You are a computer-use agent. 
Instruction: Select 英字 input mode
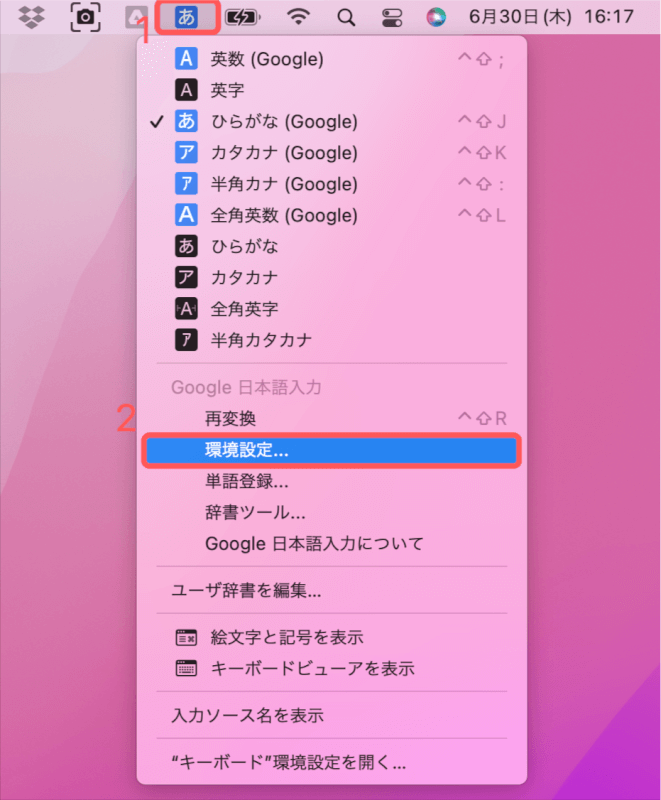(332, 90)
